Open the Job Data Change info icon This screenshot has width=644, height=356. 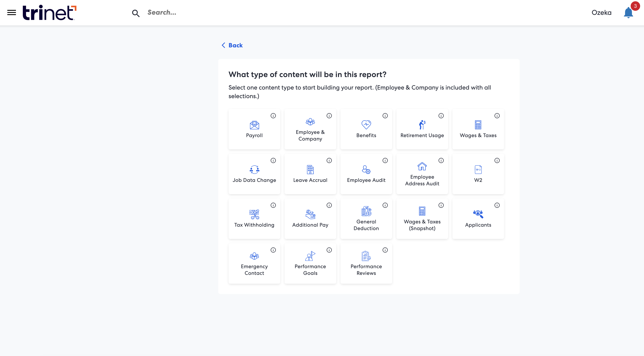point(273,161)
